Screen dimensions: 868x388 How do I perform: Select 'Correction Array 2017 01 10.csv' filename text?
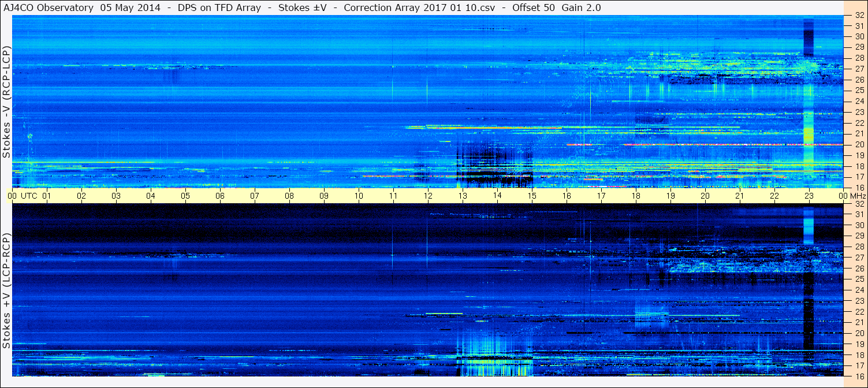(x=420, y=8)
